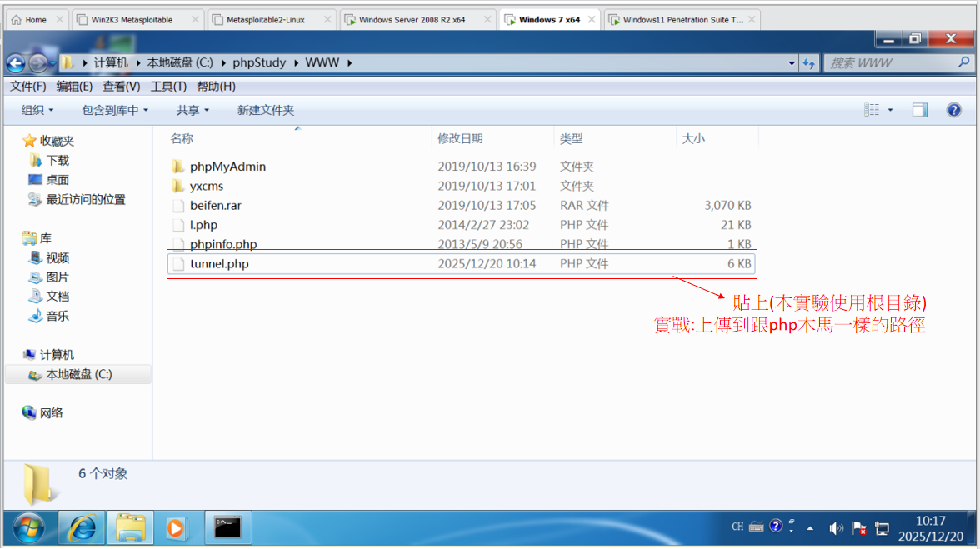Open Music (音乐) library

[x=48, y=316]
